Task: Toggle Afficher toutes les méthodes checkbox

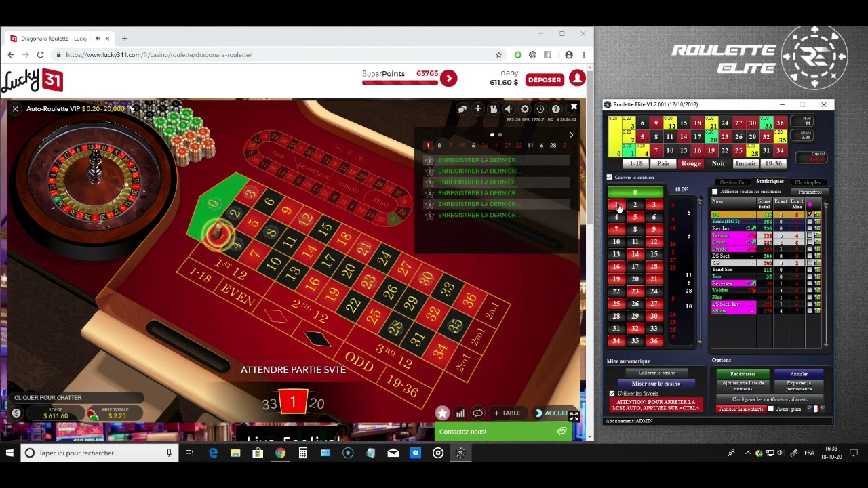Action: tap(715, 192)
